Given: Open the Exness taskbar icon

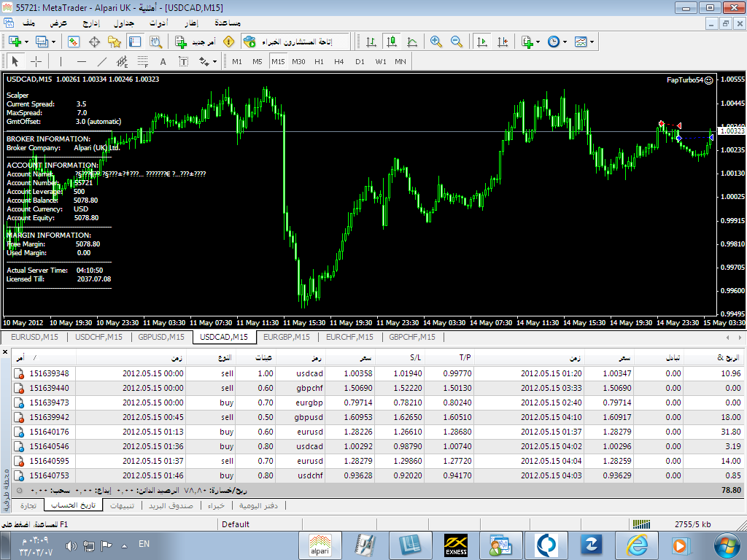Looking at the screenshot, I should [456, 545].
